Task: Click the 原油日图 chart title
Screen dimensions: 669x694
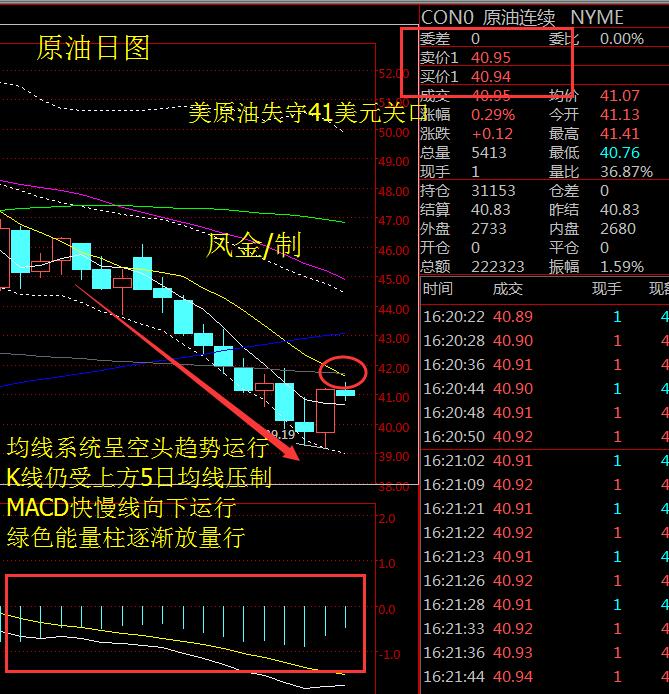Action: pyautogui.click(x=93, y=48)
